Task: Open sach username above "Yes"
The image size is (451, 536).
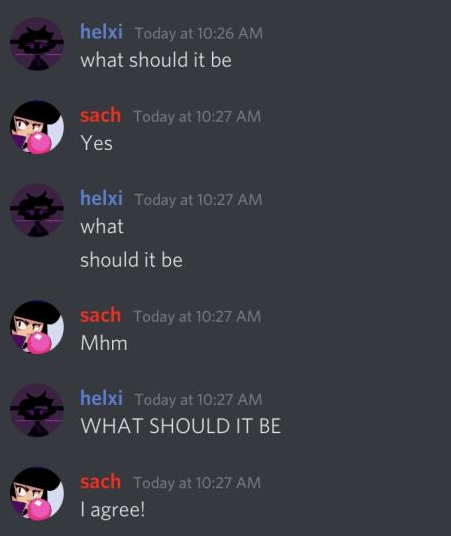Action: pyautogui.click(x=101, y=116)
